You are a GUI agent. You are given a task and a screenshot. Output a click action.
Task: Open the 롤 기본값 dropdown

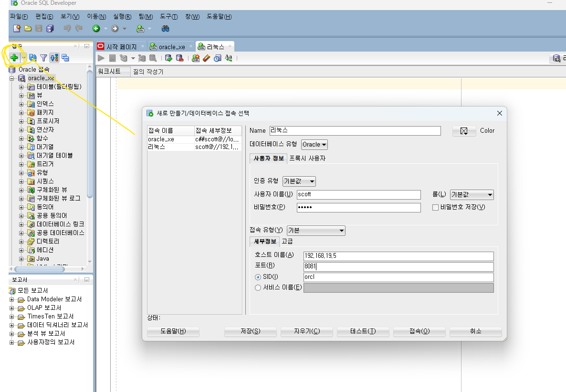point(472,195)
